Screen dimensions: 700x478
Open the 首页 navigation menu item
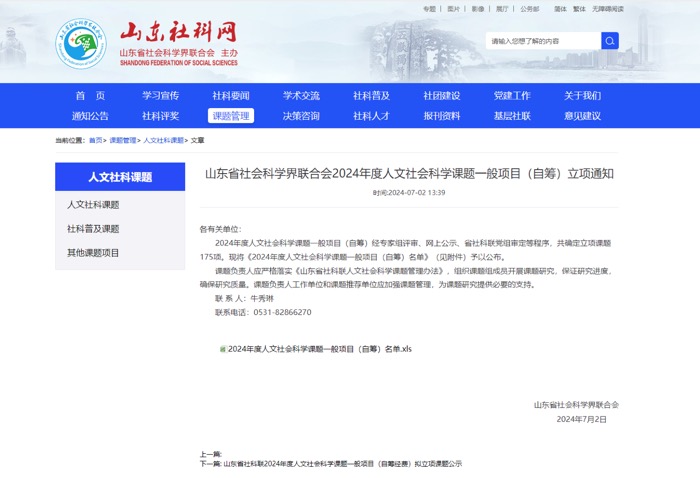tap(90, 96)
